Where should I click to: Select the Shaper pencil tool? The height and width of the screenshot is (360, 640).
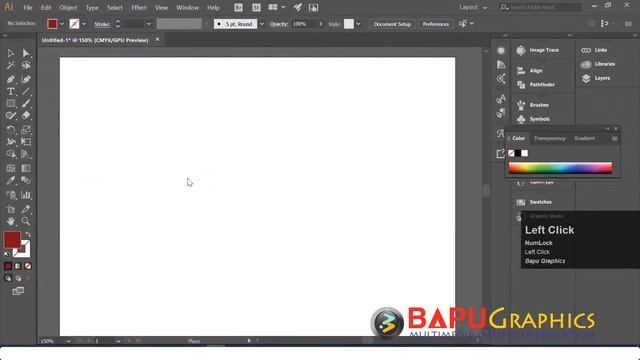(11, 116)
